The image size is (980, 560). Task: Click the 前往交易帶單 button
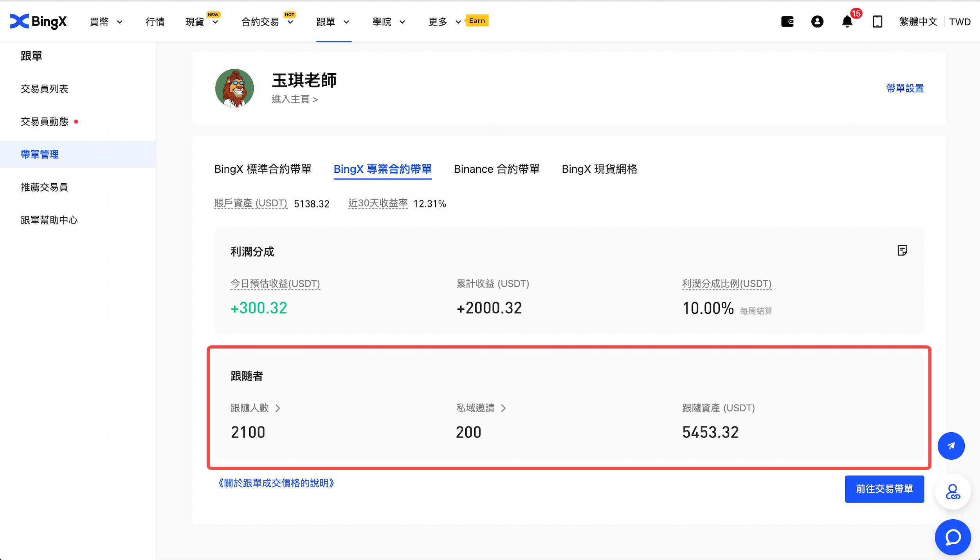884,489
